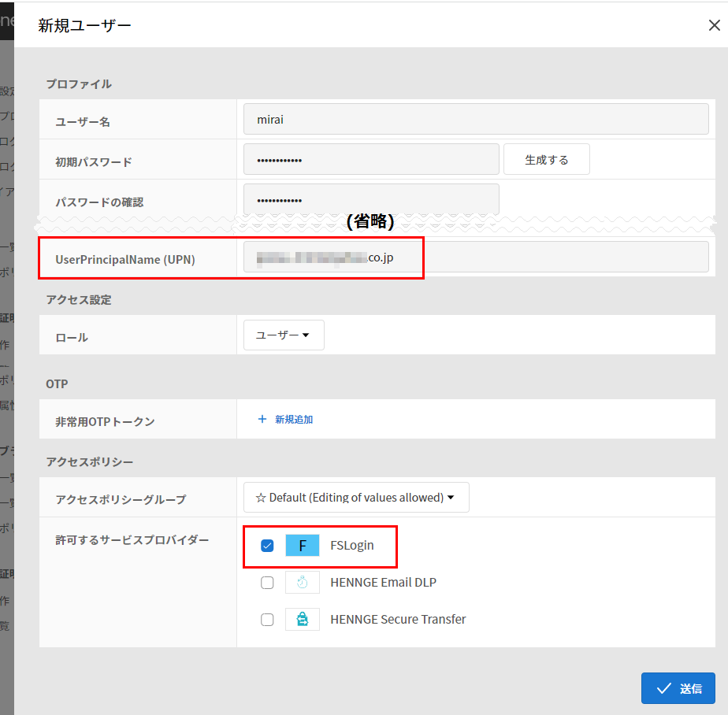Viewport: 728px width, 715px height.
Task: Uncheck the FSLogin service provider checkbox
Action: (267, 546)
